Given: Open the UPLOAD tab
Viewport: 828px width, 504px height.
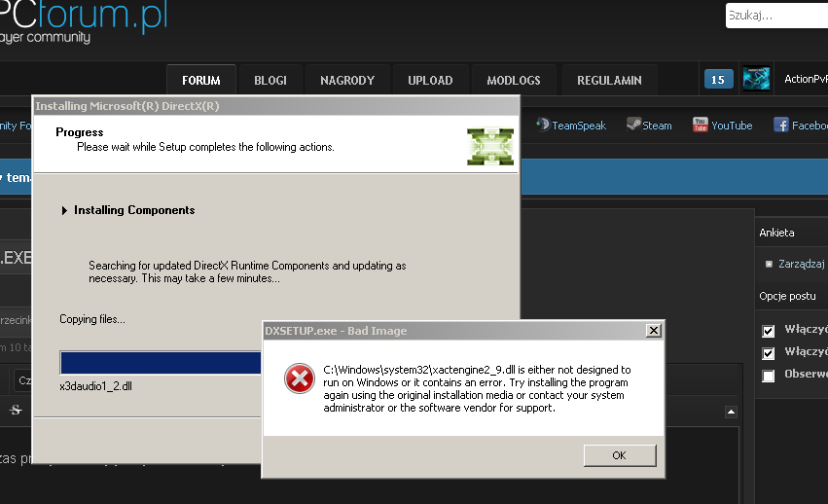Looking at the screenshot, I should tap(430, 80).
